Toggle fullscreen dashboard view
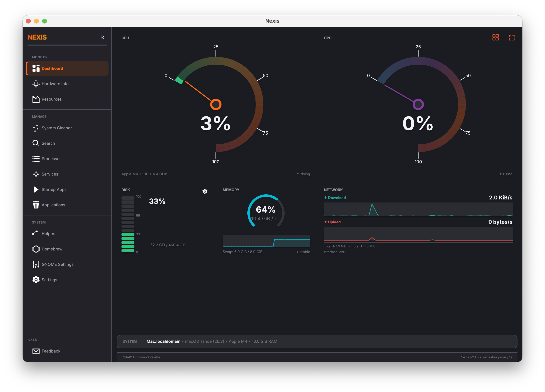This screenshot has height=392, width=545. (512, 37)
